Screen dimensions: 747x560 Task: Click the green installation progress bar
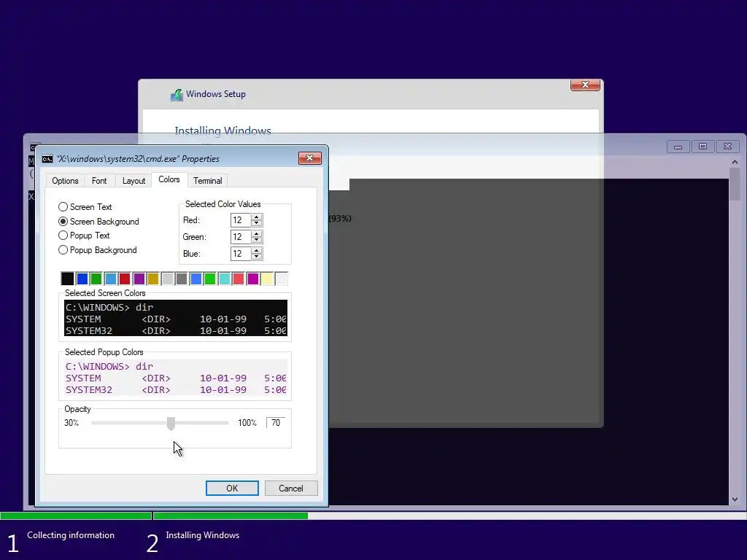(154, 516)
